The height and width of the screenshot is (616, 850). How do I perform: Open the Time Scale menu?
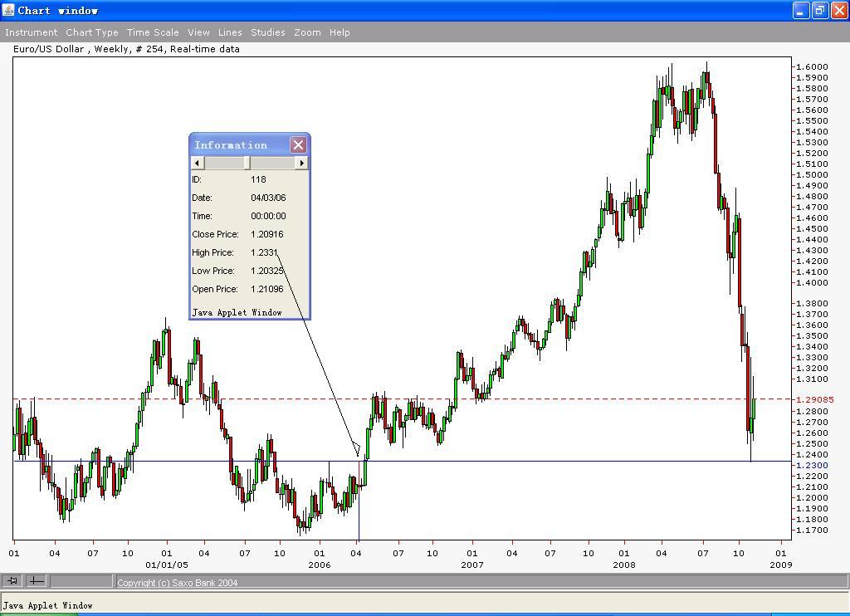153,32
